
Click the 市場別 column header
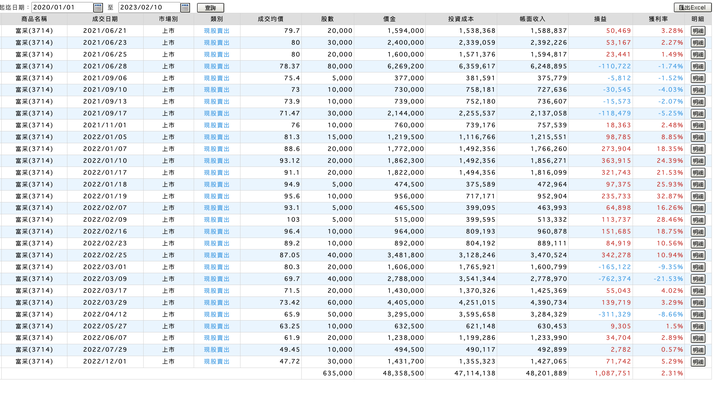[168, 19]
